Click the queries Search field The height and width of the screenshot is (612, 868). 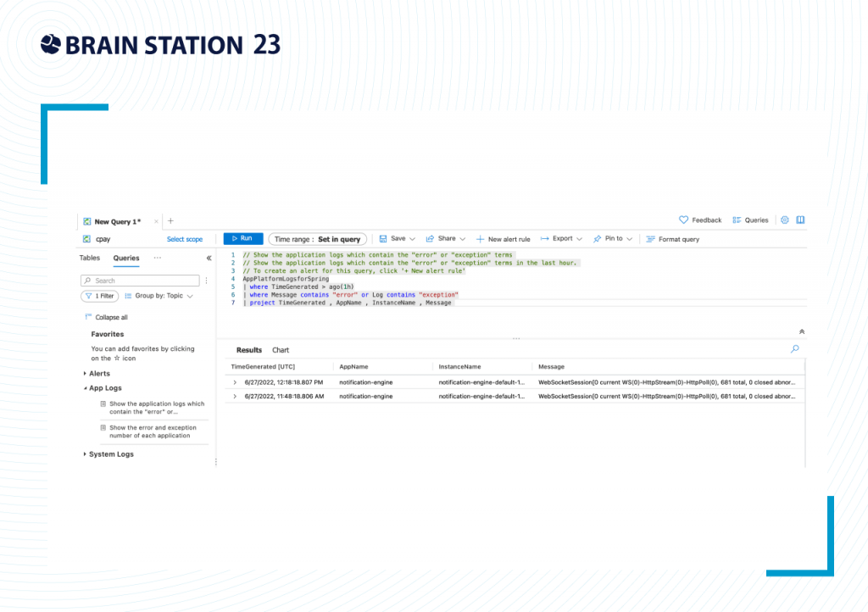pyautogui.click(x=140, y=281)
